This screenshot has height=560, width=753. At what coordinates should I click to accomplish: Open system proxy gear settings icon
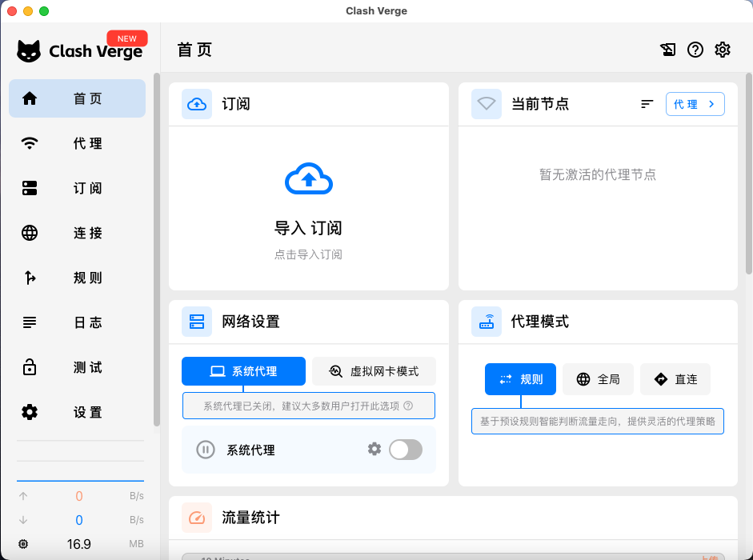pyautogui.click(x=374, y=449)
